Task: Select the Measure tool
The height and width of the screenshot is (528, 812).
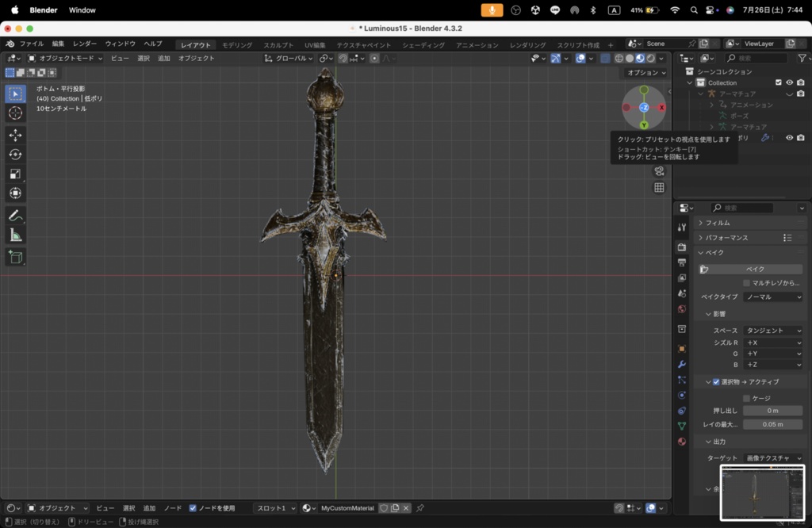Action: tap(15, 234)
